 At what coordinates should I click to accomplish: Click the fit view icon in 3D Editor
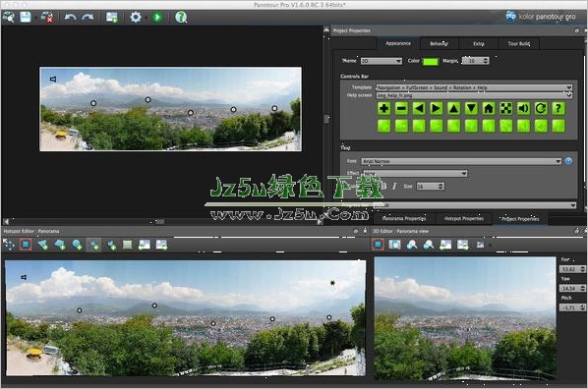pos(395,246)
